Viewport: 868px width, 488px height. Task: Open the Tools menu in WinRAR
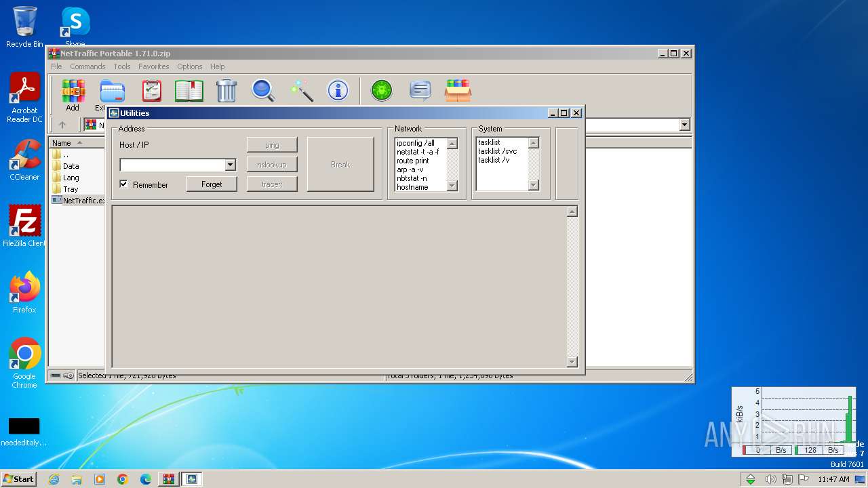(x=122, y=66)
